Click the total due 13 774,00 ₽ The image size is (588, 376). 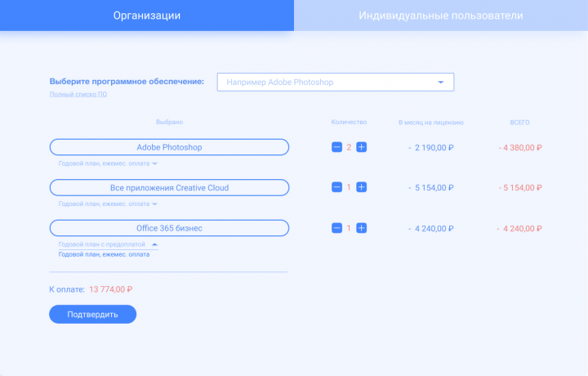[110, 289]
